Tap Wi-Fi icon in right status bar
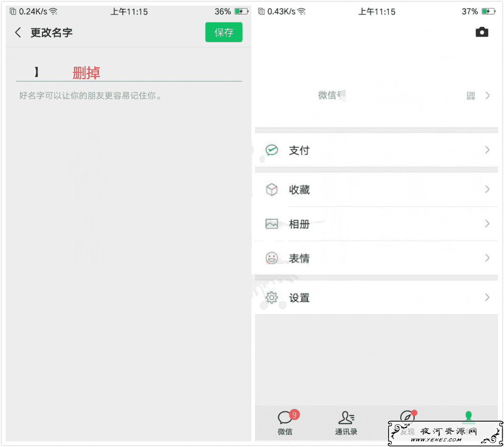Viewport: 504px width, 447px height. 301,12
